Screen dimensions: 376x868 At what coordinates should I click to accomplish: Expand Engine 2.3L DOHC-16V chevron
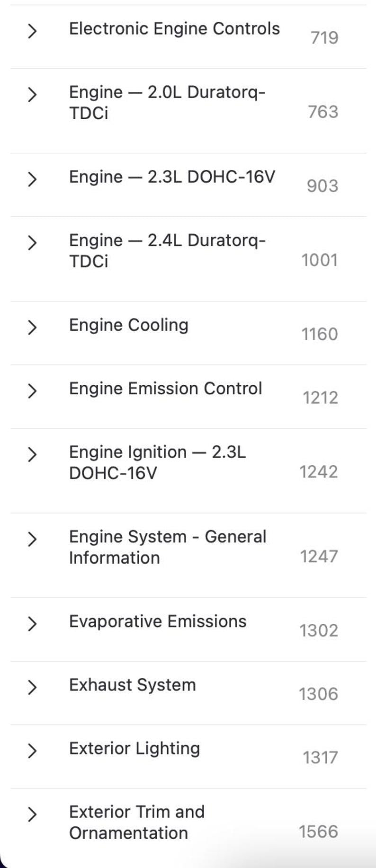click(32, 179)
